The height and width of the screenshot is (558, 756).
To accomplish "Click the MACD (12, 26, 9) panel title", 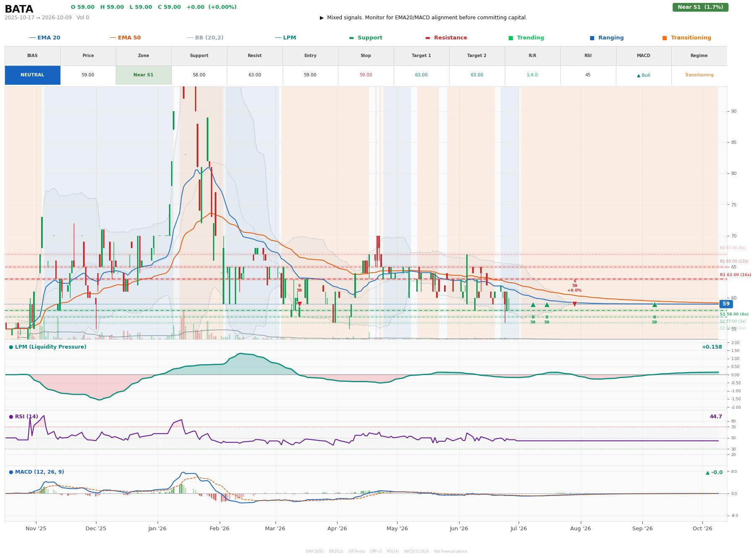I will (x=36, y=472).
